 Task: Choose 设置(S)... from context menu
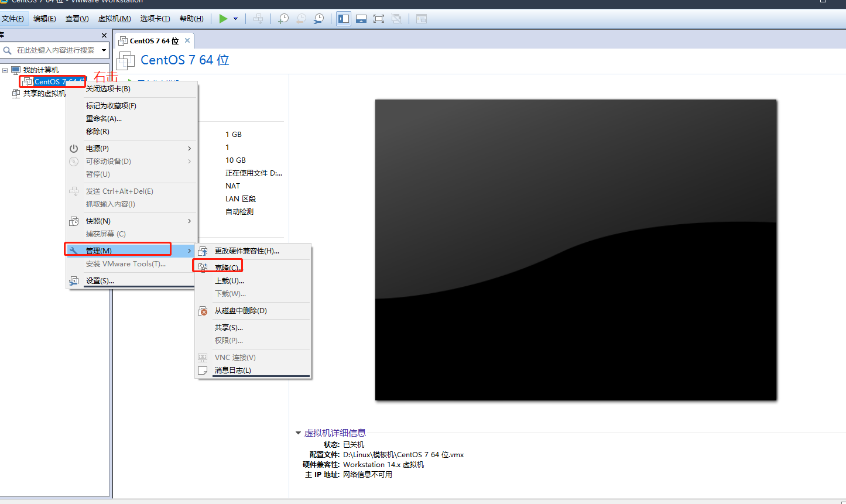[132, 281]
